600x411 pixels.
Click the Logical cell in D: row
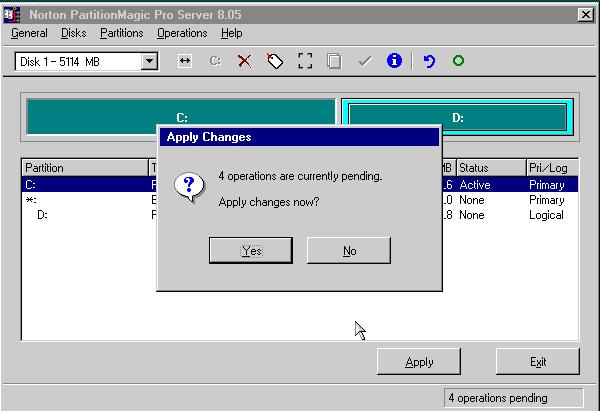(546, 215)
